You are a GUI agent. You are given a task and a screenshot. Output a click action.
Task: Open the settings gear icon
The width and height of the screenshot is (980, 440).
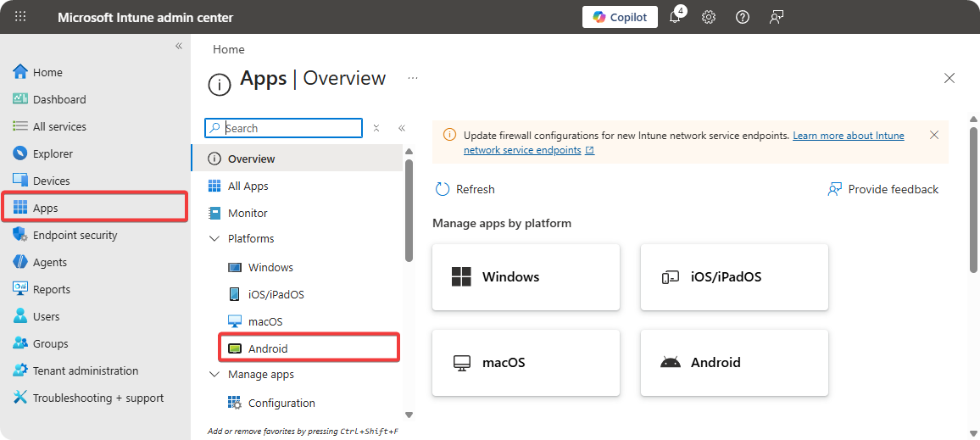[x=709, y=17]
